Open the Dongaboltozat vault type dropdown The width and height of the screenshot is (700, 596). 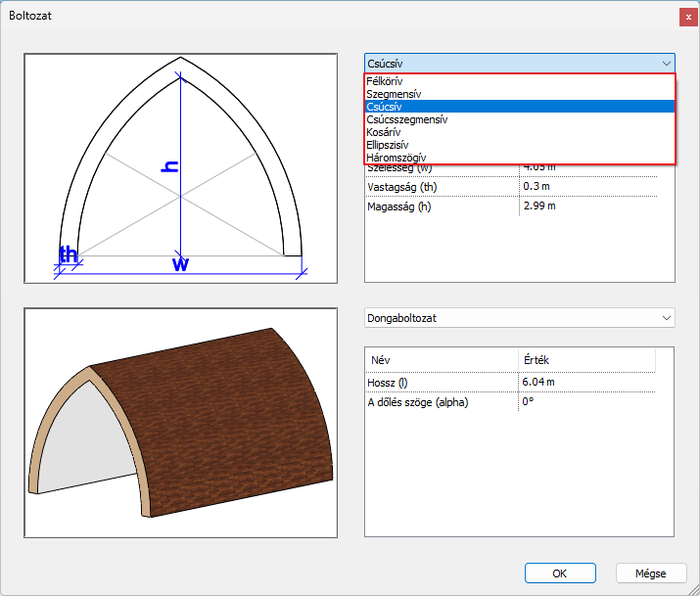tap(519, 318)
